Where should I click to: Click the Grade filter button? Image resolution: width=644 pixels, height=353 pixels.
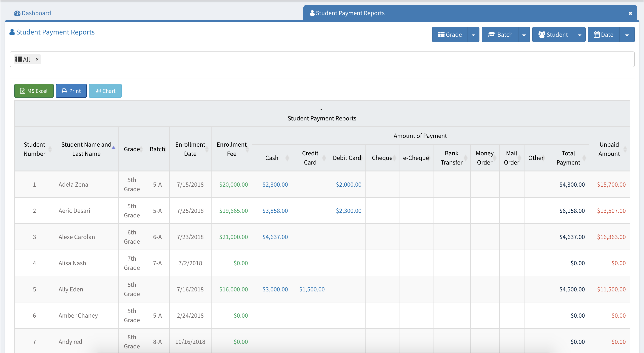click(x=450, y=34)
